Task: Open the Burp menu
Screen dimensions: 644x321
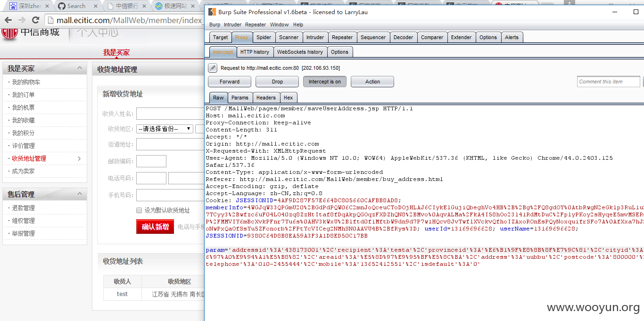Action: (x=215, y=25)
